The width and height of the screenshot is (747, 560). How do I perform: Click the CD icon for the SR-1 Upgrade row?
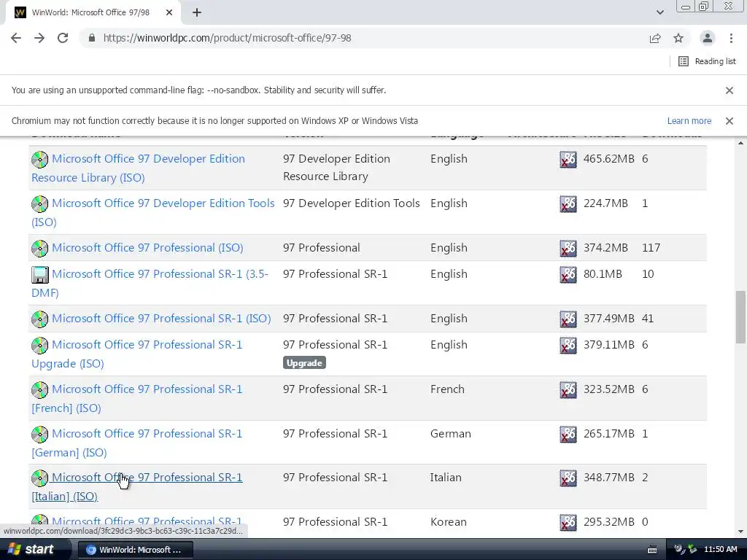tap(40, 345)
